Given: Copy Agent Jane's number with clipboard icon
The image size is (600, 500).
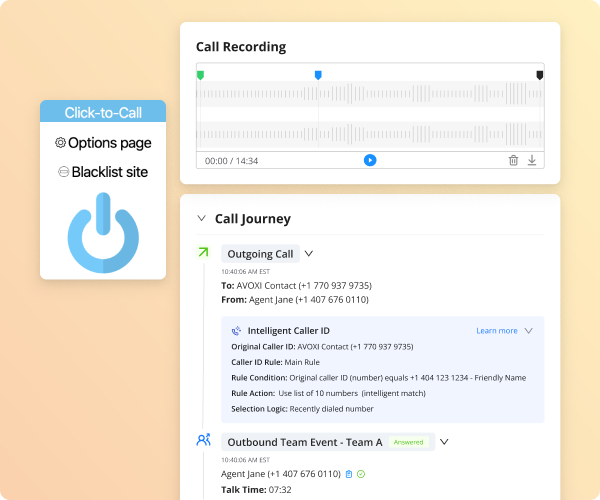Looking at the screenshot, I should click(349, 474).
